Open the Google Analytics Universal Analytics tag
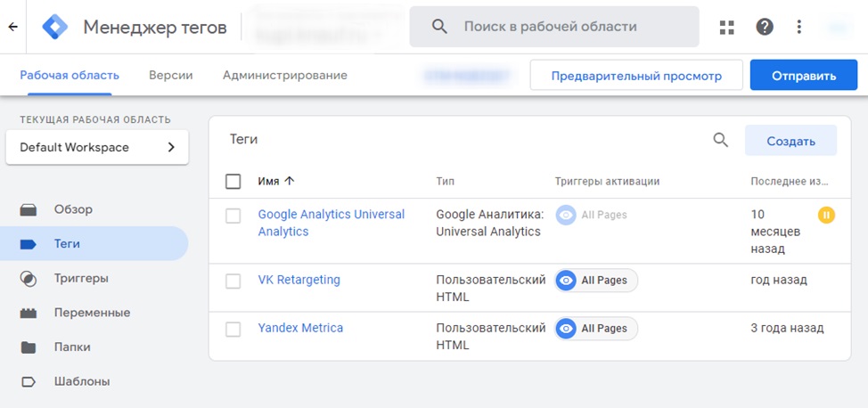 tap(331, 223)
